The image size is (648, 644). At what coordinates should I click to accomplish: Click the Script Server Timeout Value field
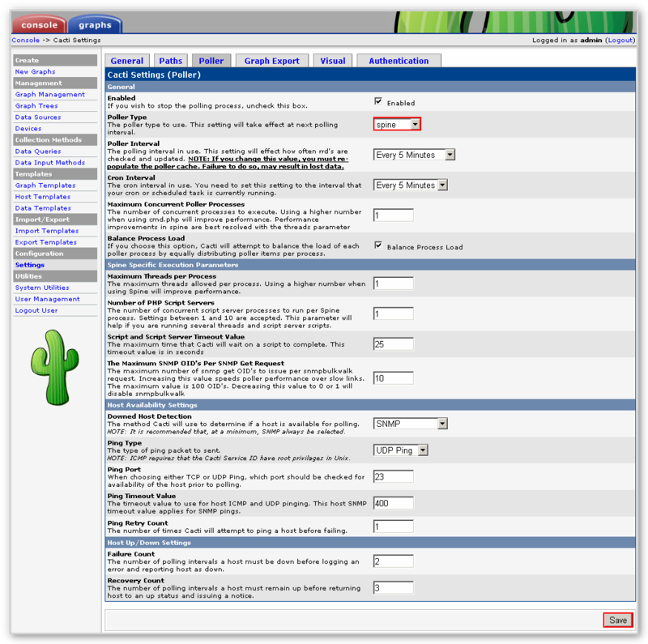(394, 344)
